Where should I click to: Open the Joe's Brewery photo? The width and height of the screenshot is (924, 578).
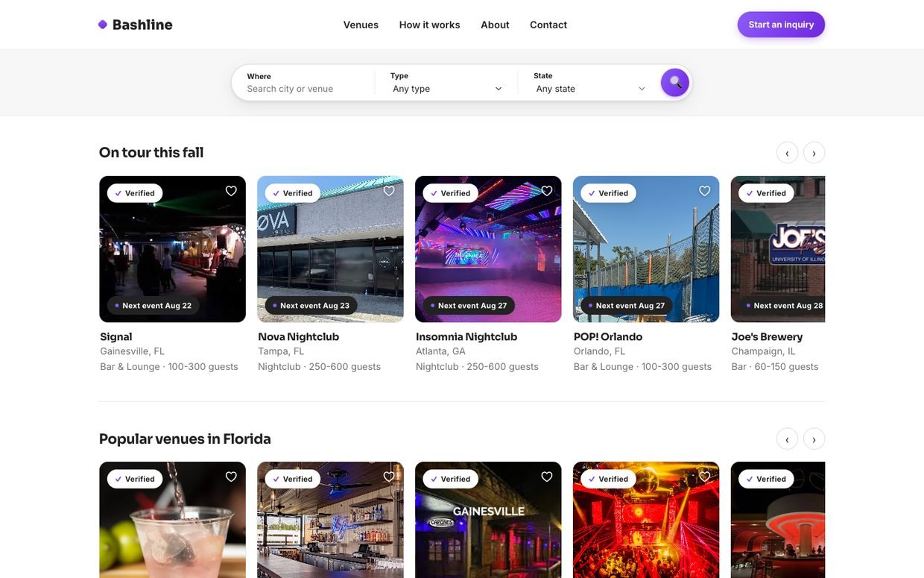coord(778,249)
